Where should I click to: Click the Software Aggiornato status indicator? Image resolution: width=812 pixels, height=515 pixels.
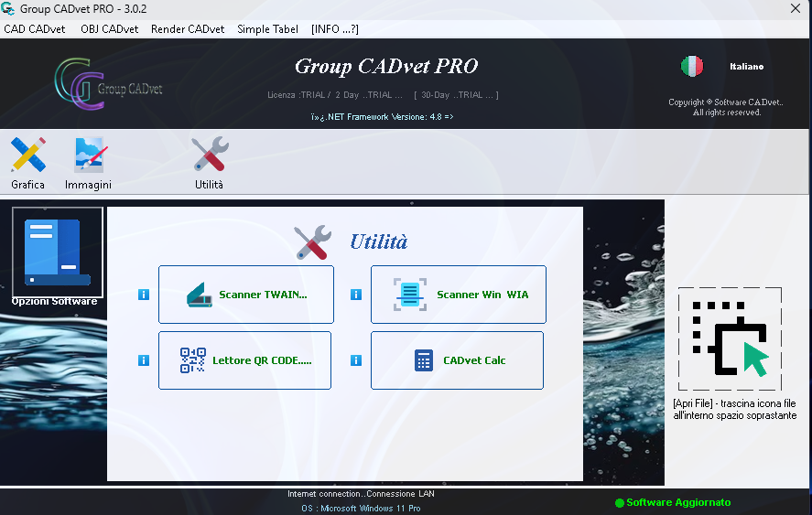(673, 502)
